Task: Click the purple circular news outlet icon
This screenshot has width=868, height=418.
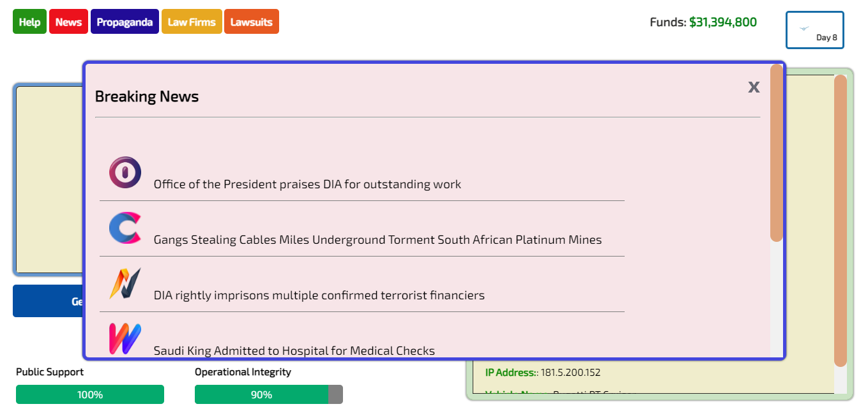Action: point(125,172)
